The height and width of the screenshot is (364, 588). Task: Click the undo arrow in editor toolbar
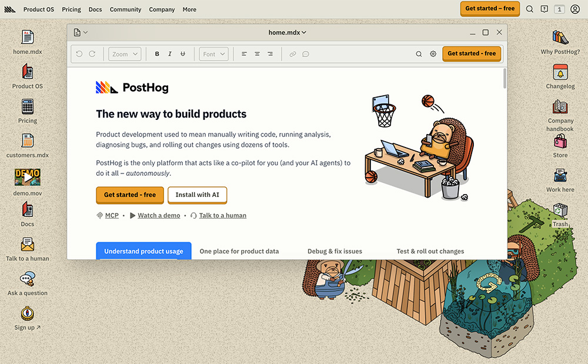click(79, 54)
